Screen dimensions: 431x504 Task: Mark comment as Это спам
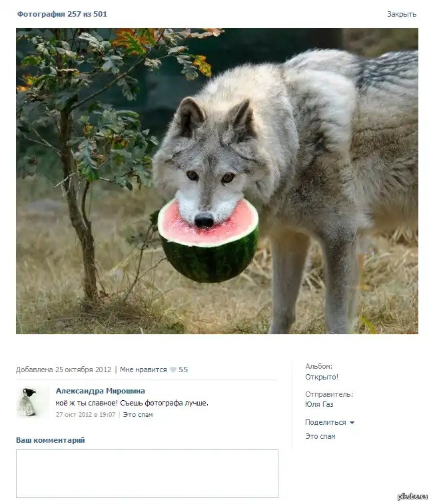pyautogui.click(x=138, y=415)
